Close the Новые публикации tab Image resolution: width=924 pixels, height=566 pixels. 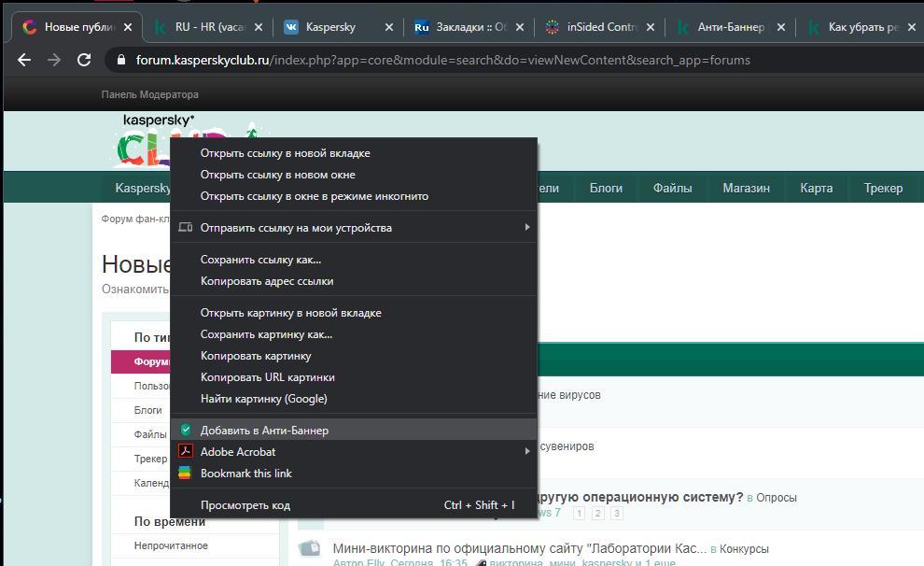pyautogui.click(x=128, y=27)
